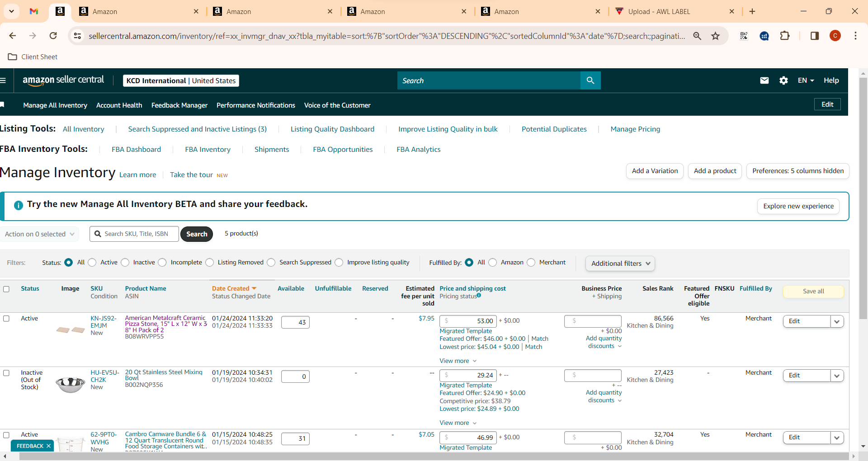Open Seller Central messages mail icon
Viewport: 868px width, 461px height.
point(764,80)
